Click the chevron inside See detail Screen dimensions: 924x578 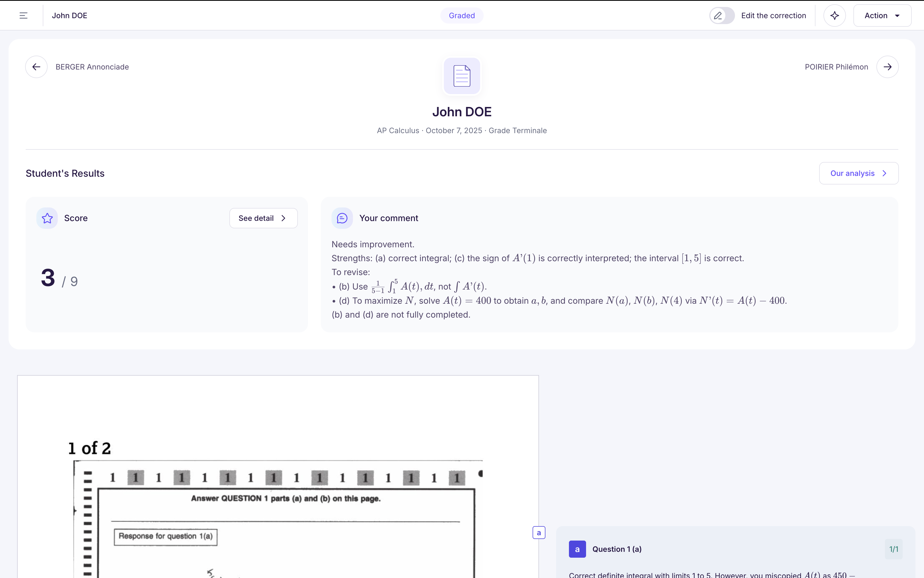(x=283, y=218)
